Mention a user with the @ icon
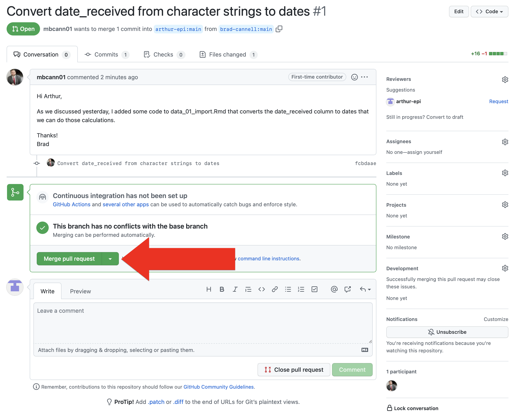The width and height of the screenshot is (520, 420). tap(334, 289)
